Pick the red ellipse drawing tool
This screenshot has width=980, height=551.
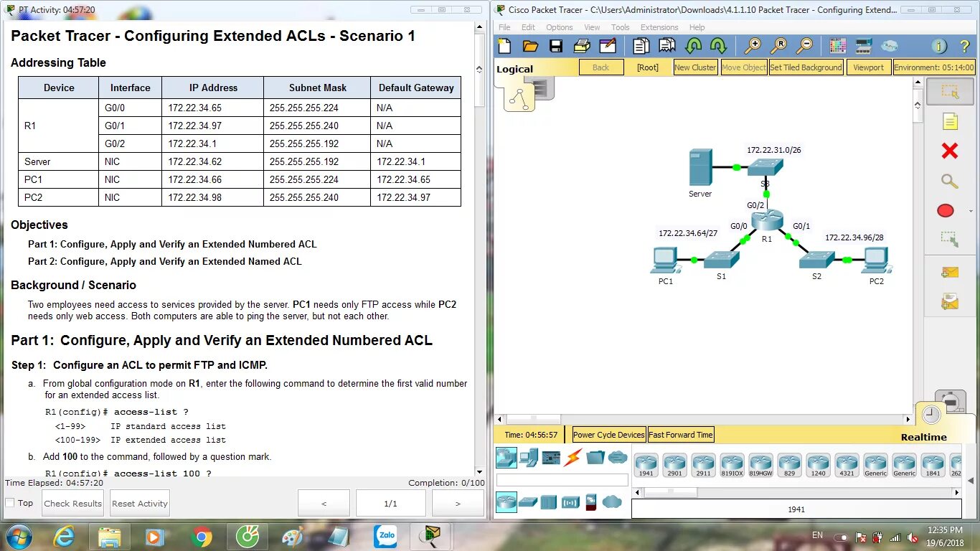(946, 210)
